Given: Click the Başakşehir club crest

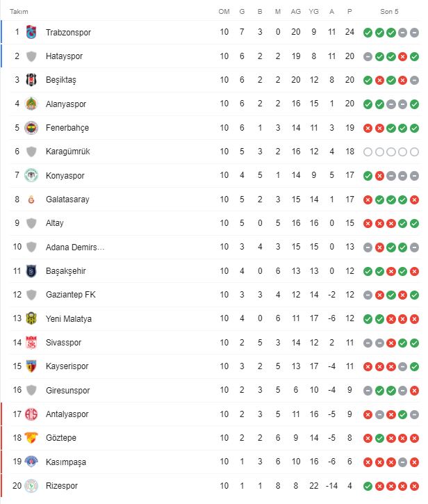Looking at the screenshot, I should (x=31, y=271).
